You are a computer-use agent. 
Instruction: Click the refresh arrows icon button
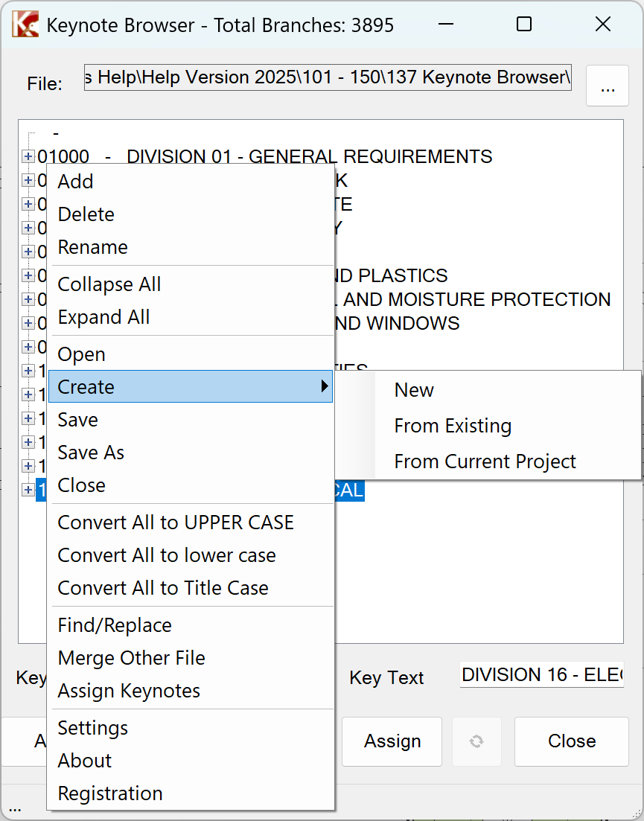[476, 741]
